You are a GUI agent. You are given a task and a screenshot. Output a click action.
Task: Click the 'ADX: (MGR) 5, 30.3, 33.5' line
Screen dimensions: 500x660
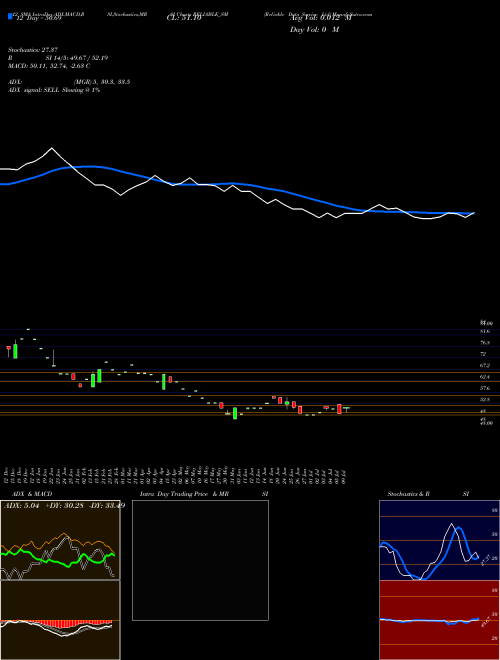tap(69, 82)
